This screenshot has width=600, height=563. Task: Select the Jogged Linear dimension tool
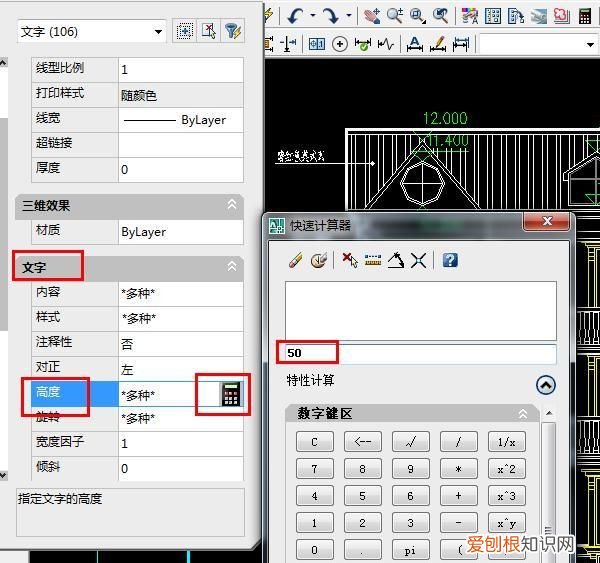click(385, 44)
